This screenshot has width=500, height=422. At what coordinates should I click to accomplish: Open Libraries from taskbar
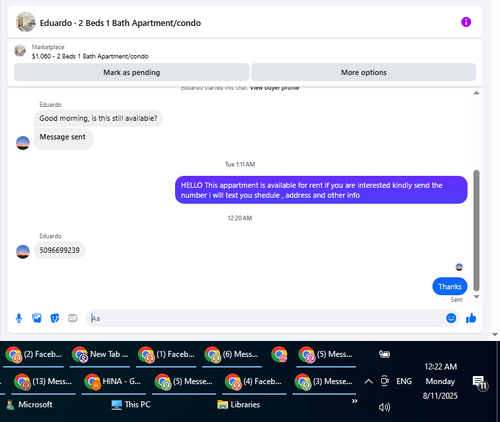click(x=239, y=405)
